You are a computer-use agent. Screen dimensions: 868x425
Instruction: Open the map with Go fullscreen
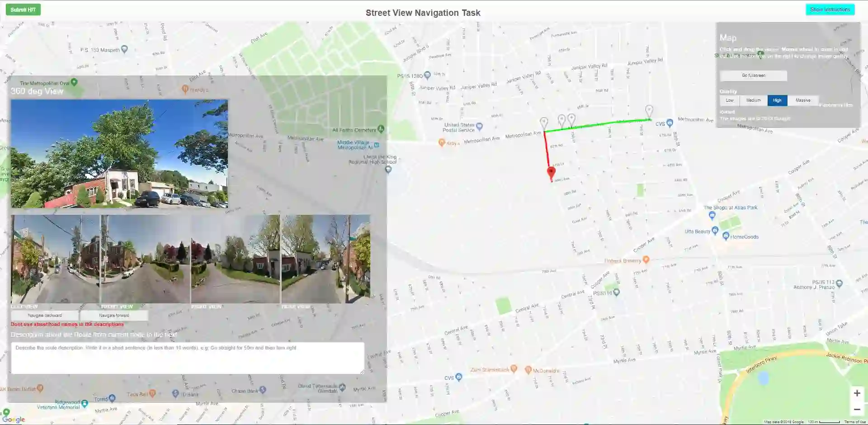(754, 76)
